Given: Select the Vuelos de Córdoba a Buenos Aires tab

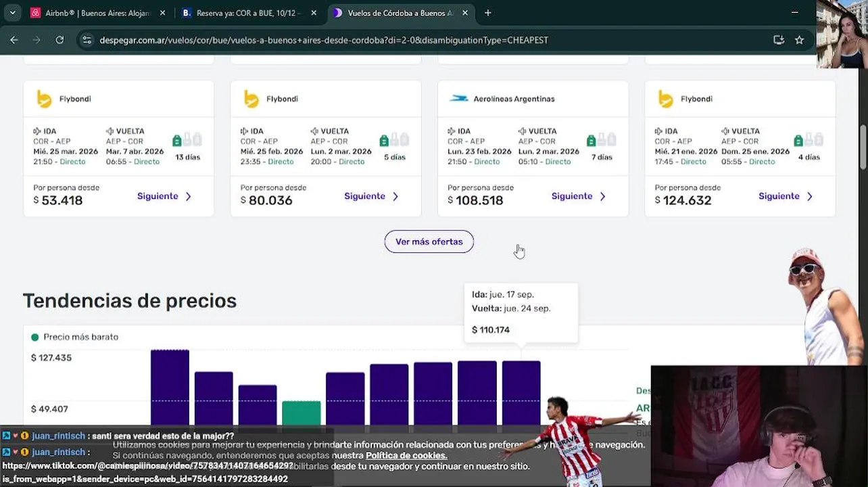Looking at the screenshot, I should click(x=400, y=13).
